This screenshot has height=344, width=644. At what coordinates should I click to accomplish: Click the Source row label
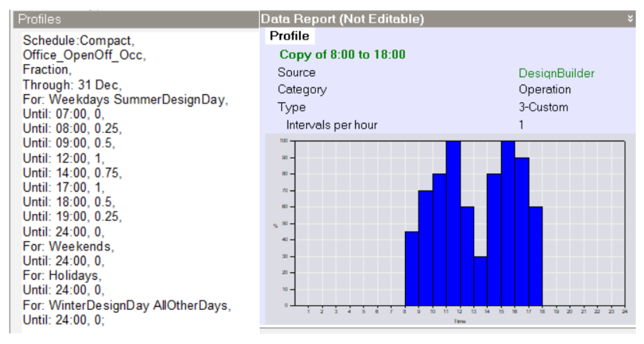(x=297, y=73)
